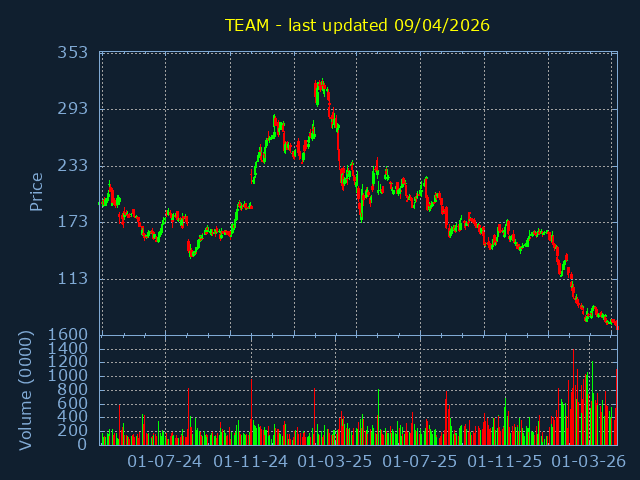Click the 01-03-26 date label

click(589, 462)
